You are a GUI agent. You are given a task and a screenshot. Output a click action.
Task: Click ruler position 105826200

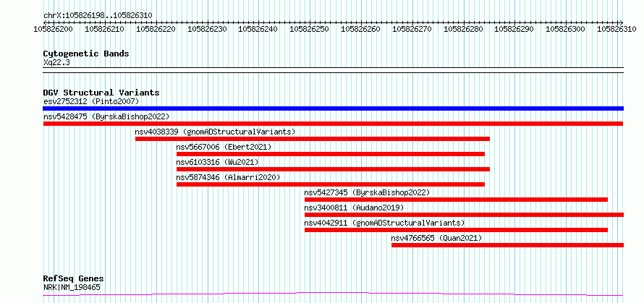coord(54,29)
